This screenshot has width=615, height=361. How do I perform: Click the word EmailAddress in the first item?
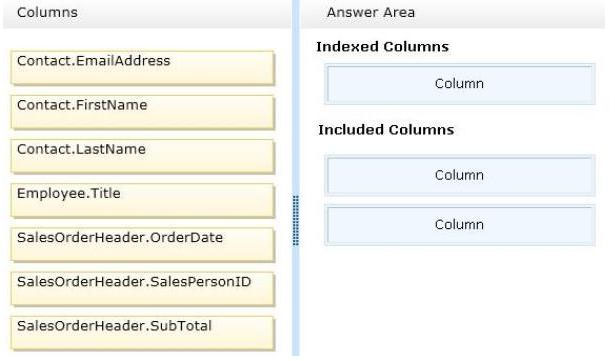(x=123, y=61)
